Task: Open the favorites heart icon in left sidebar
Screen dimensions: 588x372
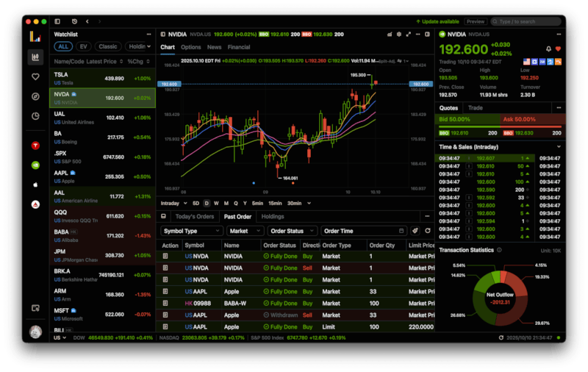Action: point(35,76)
